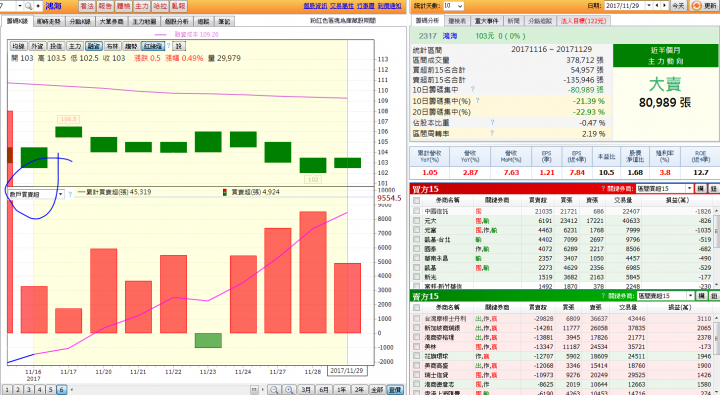This screenshot has width=720, height=395.
Task: Click the 說 button in chart toolbar
Action: [179, 46]
